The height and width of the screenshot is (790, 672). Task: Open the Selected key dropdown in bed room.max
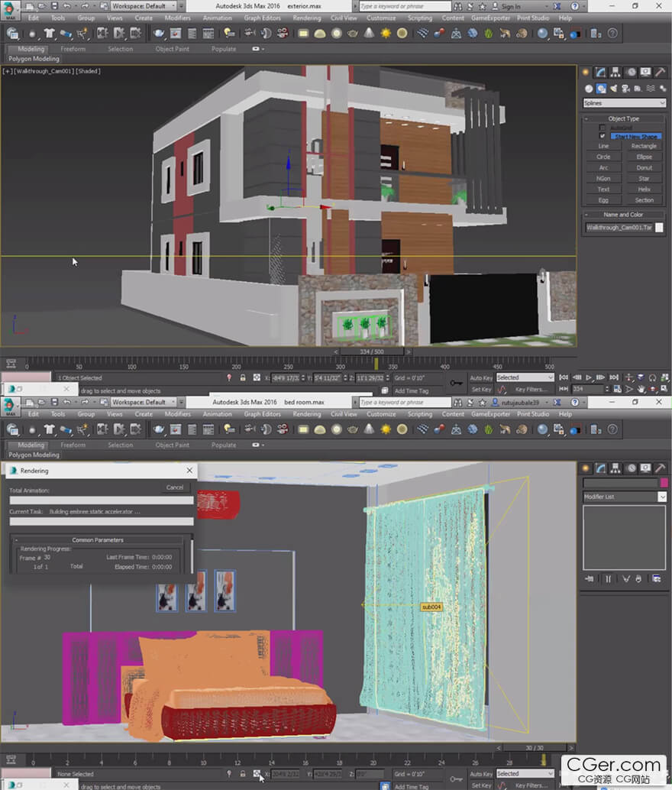coord(525,773)
